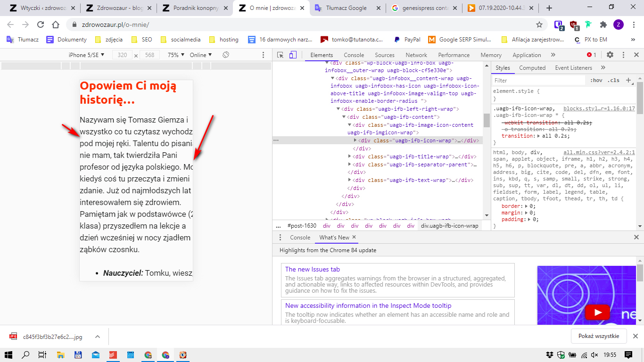Expand the uagb-ifb-text-wrap div node
Image resolution: width=644 pixels, height=362 pixels.
(x=350, y=180)
